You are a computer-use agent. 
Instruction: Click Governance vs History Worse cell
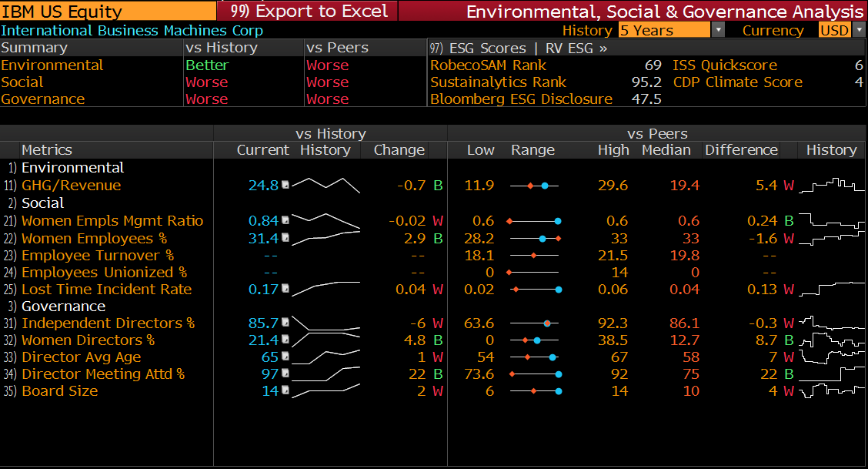coord(207,99)
